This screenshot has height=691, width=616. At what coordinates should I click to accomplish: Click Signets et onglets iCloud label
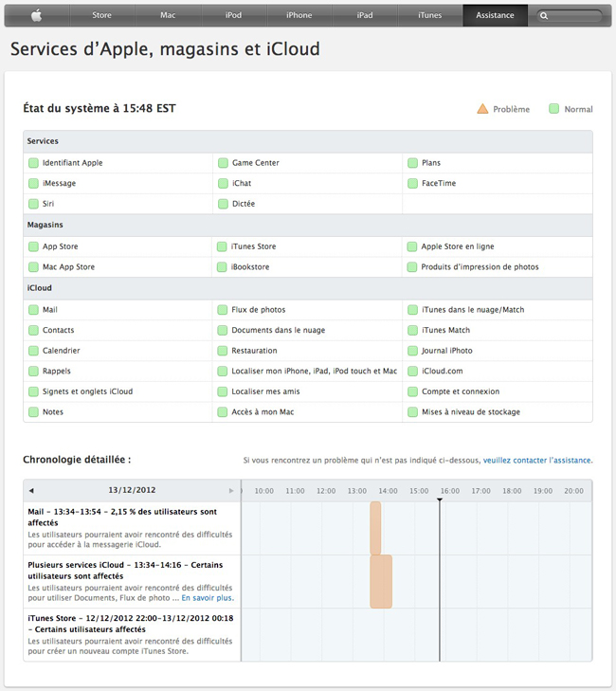click(x=87, y=391)
